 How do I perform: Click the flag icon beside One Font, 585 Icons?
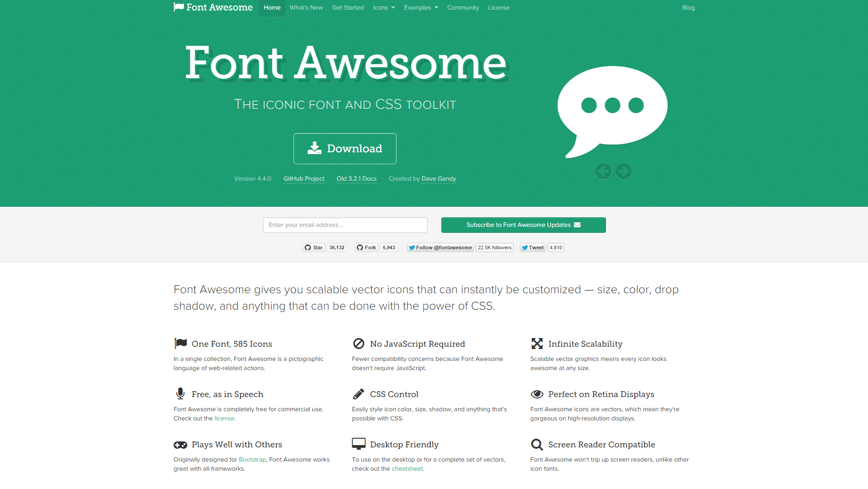(x=181, y=344)
